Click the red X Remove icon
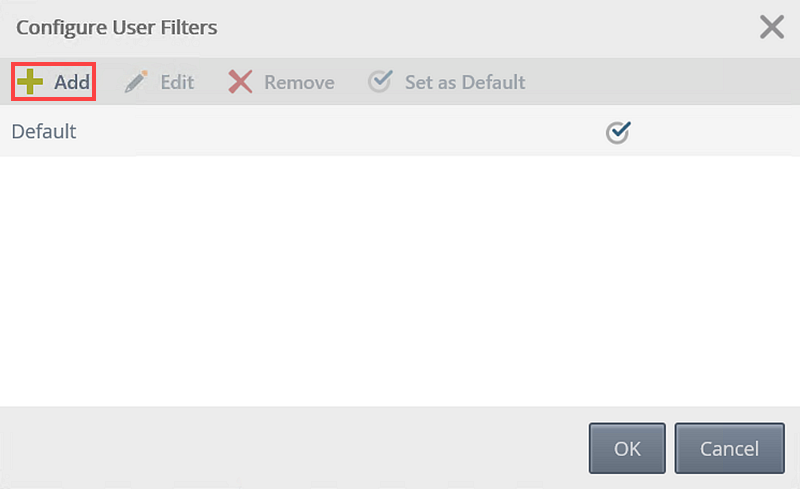 coord(240,82)
